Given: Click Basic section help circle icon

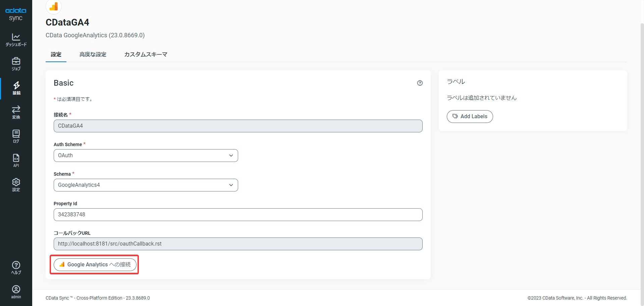Looking at the screenshot, I should coord(420,83).
